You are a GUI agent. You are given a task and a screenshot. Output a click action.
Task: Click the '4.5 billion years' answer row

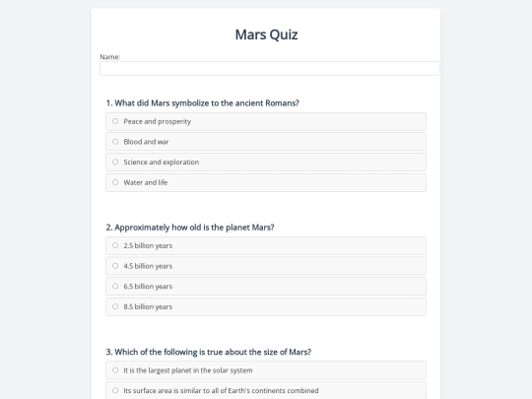(266, 266)
